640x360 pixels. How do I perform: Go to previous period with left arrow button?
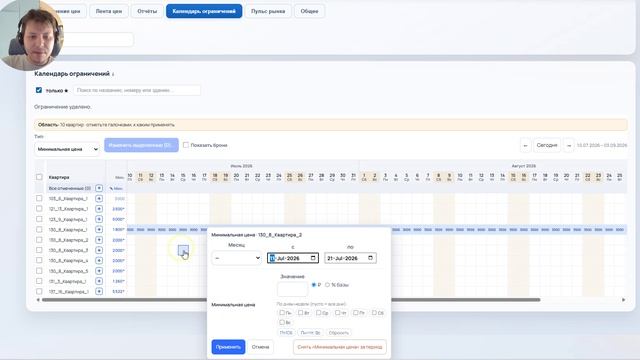pyautogui.click(x=525, y=145)
